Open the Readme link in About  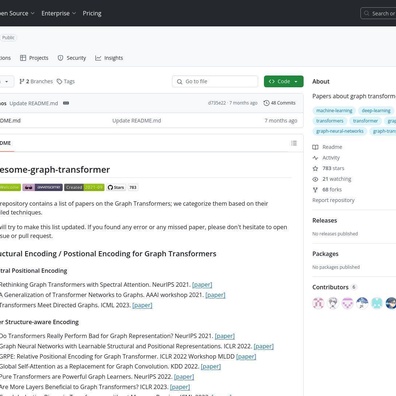pos(332,147)
